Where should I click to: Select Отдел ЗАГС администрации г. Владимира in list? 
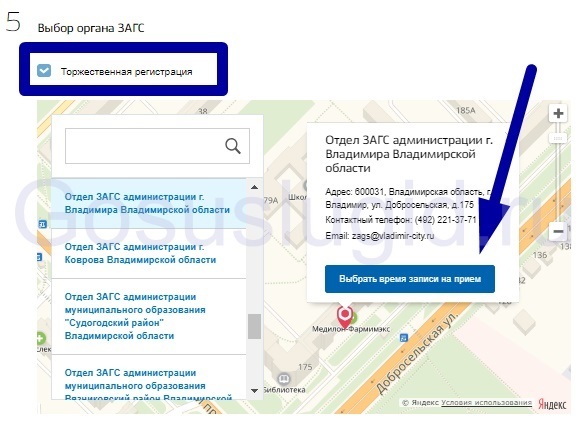pos(149,203)
